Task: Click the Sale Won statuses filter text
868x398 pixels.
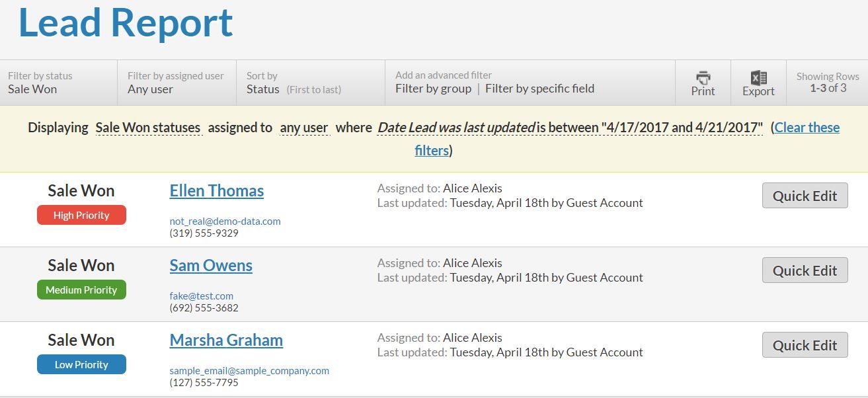Action: (x=148, y=128)
